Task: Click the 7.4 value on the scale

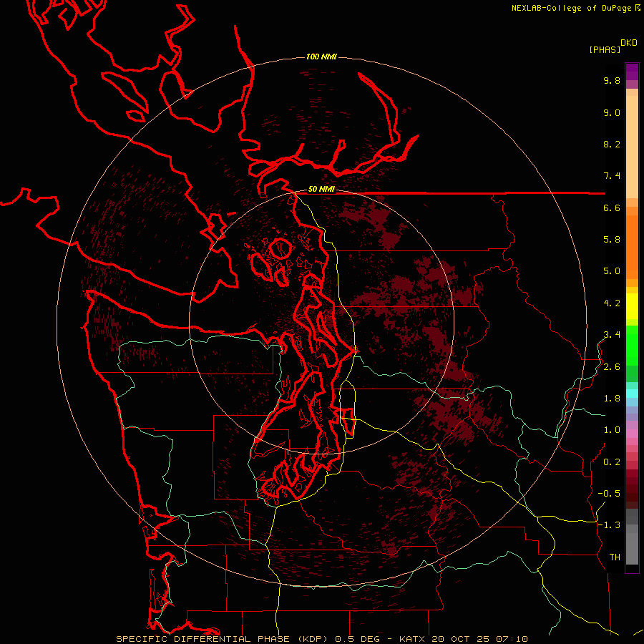Action: 612,176
